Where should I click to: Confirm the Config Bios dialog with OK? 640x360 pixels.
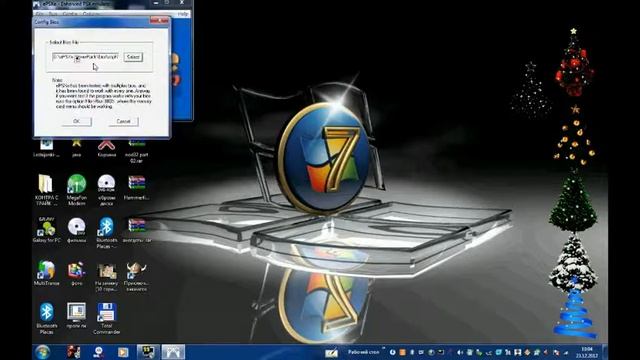[76, 121]
